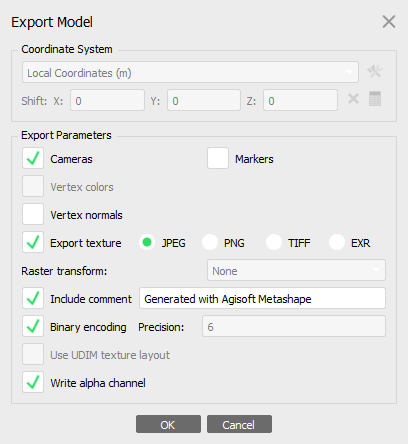Click the Precision value field
Image resolution: width=408 pixels, height=444 pixels.
[294, 326]
